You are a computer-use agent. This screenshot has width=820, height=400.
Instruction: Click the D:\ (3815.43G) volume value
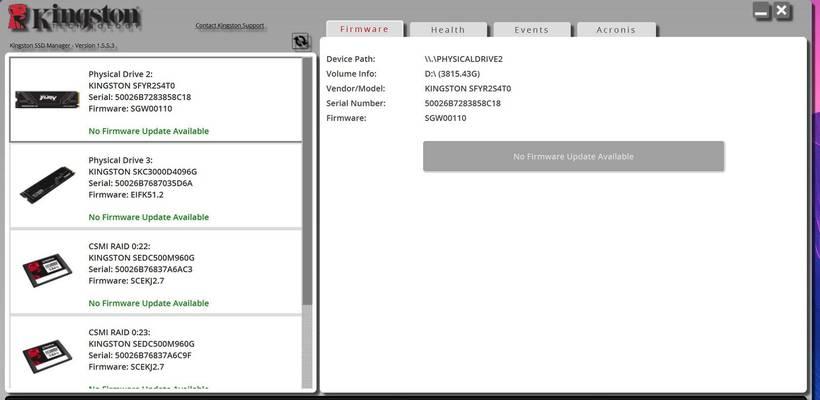coord(452,74)
